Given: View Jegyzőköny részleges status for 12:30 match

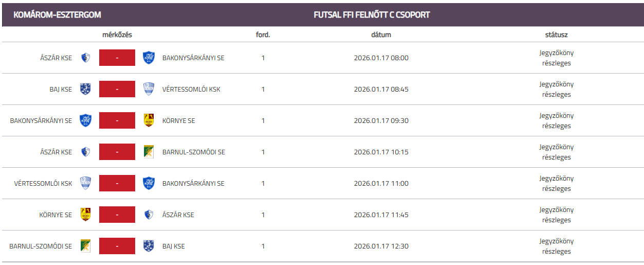Looking at the screenshot, I should pyautogui.click(x=556, y=246).
